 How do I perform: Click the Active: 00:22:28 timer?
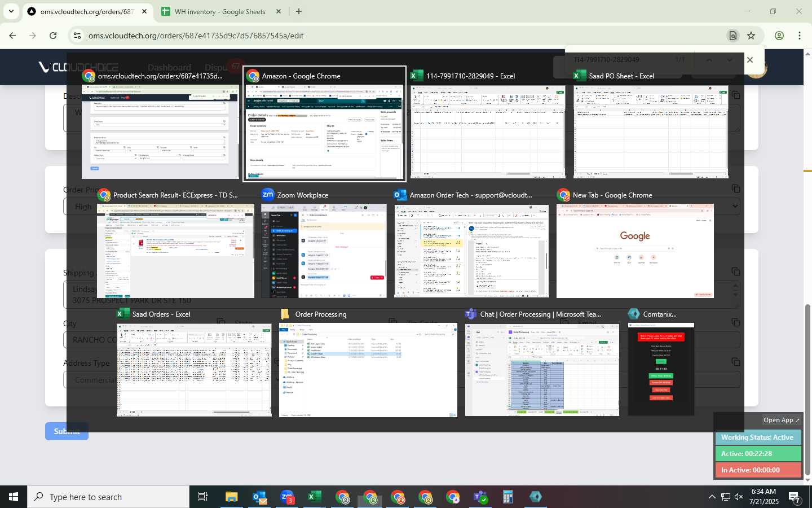point(757,453)
